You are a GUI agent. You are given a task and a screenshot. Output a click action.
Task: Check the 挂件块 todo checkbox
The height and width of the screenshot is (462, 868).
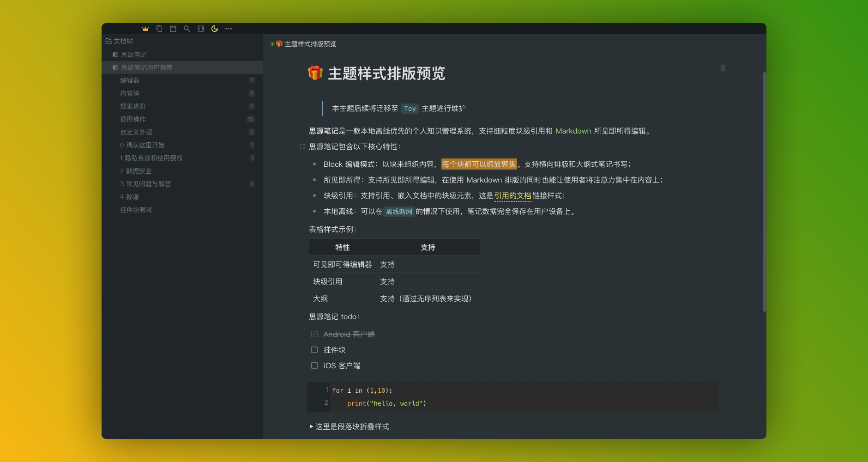tap(314, 350)
